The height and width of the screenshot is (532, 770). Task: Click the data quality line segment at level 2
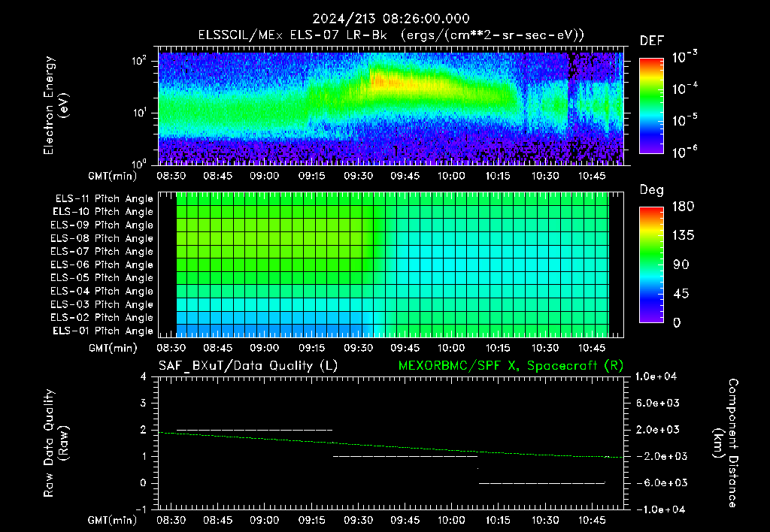[x=254, y=430]
